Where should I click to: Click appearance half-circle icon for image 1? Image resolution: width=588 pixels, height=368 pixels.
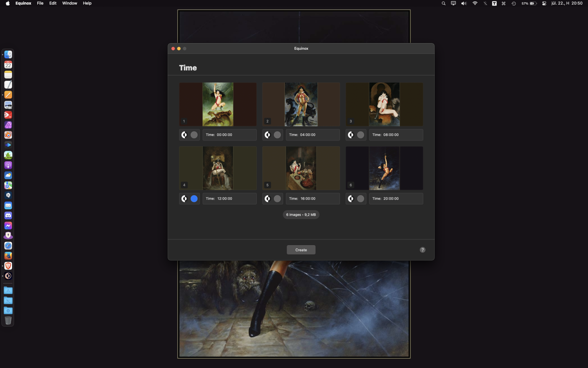click(x=184, y=135)
